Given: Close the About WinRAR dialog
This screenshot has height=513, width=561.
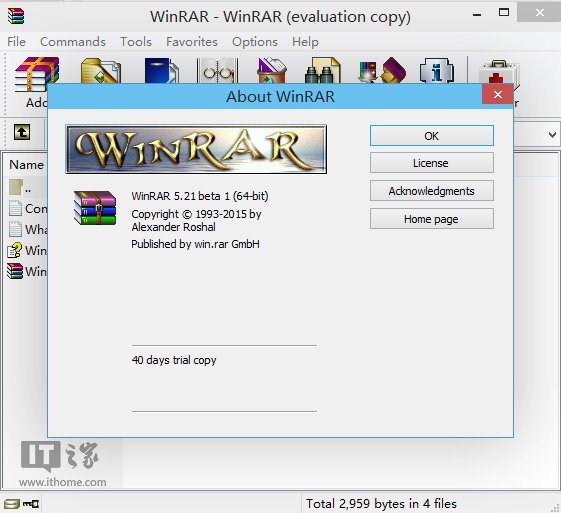Looking at the screenshot, I should pos(498,94).
